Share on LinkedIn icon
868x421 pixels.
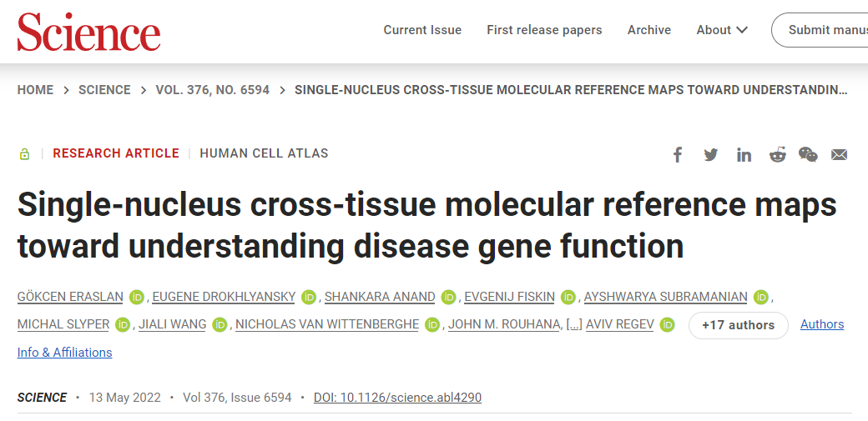pos(744,155)
